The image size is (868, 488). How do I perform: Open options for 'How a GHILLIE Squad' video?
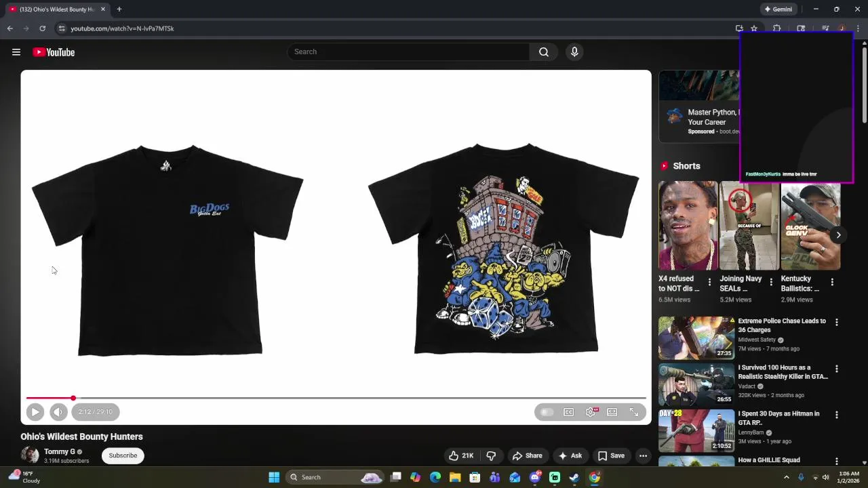click(837, 461)
